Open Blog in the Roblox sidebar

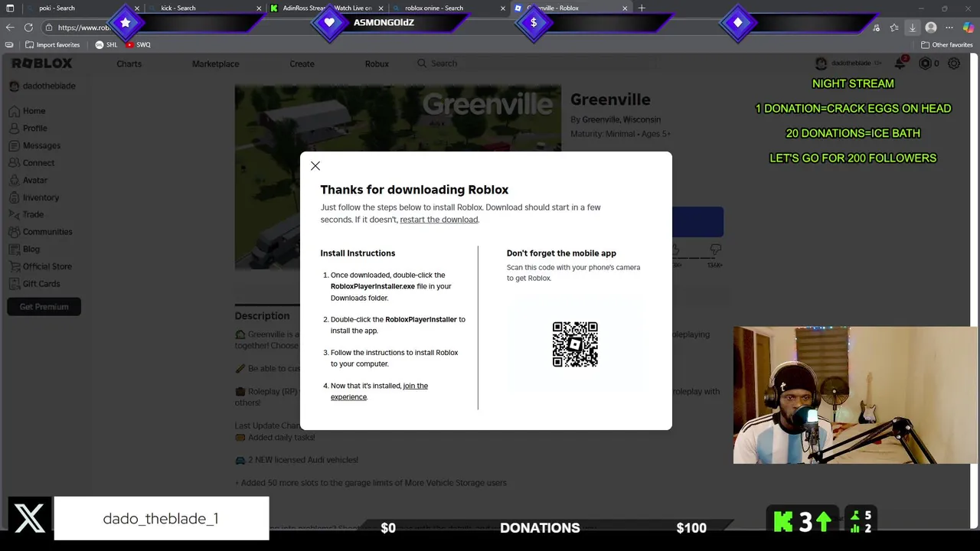24,249
